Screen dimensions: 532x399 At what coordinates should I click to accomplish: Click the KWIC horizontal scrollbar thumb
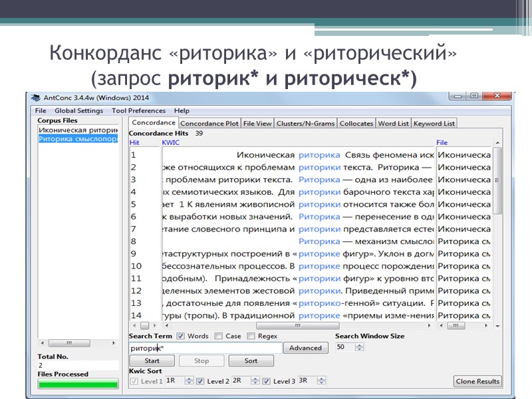(x=297, y=326)
